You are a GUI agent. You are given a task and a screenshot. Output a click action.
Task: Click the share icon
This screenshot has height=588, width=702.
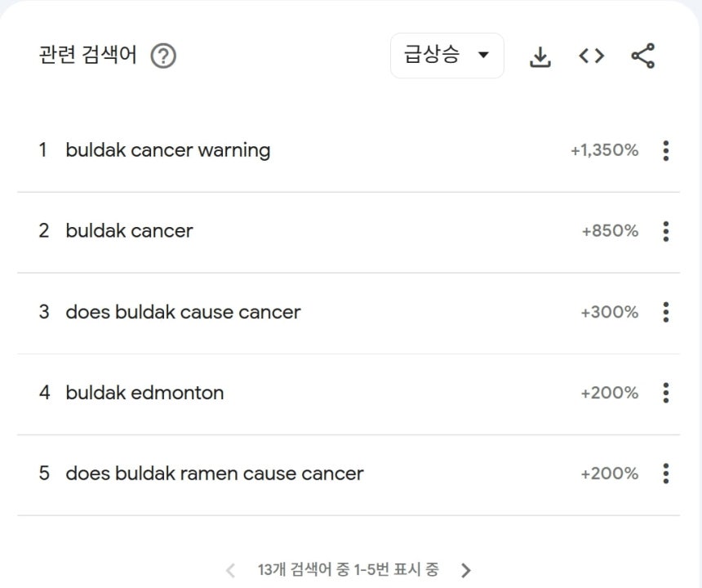tap(643, 56)
